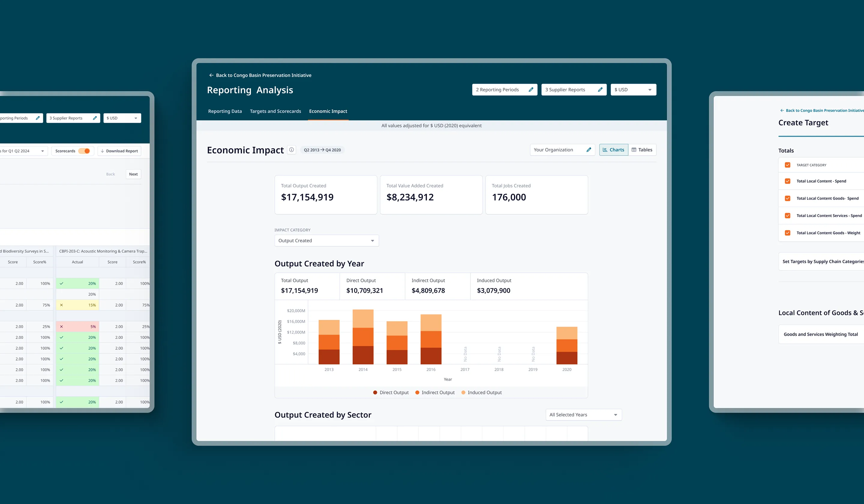Switch to the Reporting Data tab
The width and height of the screenshot is (864, 504).
225,111
